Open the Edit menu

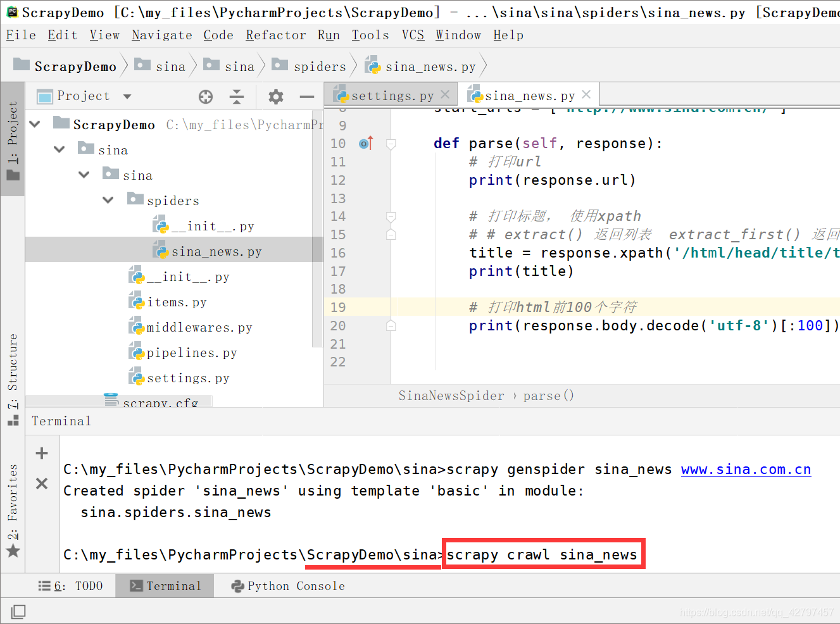[x=62, y=35]
